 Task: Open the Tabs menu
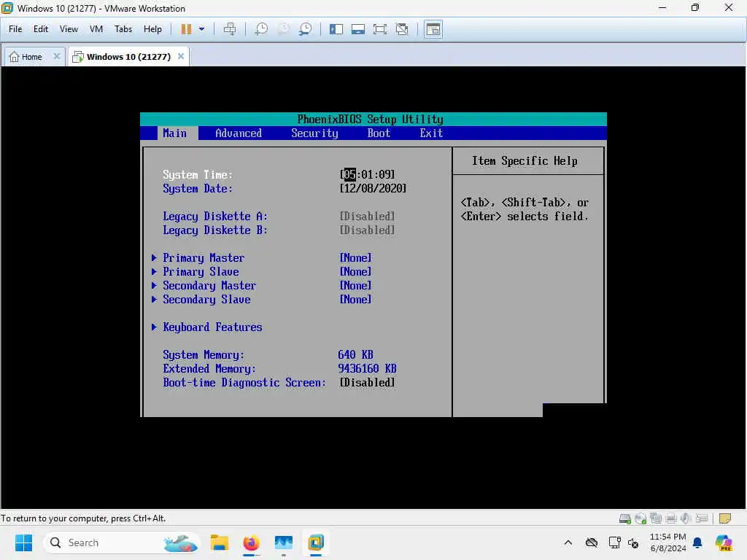pos(123,29)
